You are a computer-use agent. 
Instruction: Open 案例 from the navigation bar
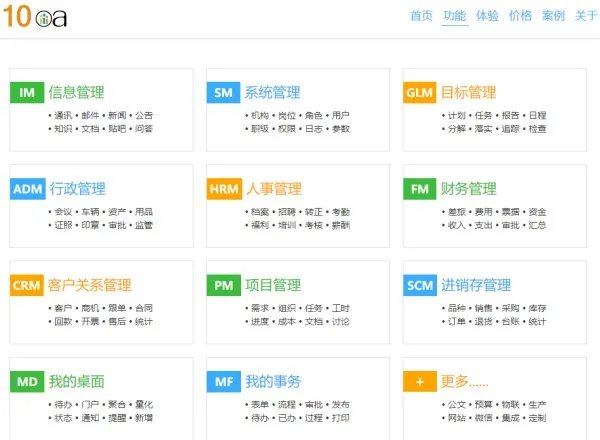coord(553,16)
